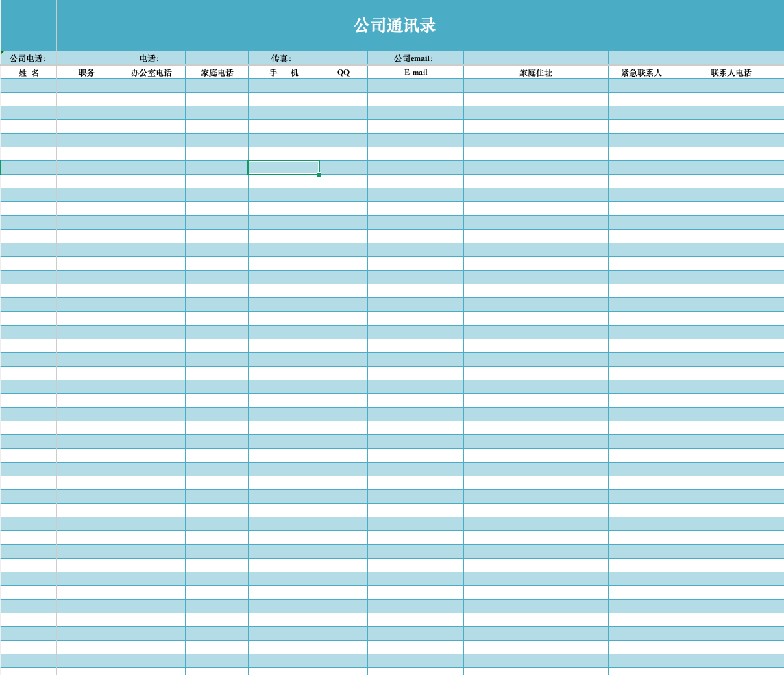This screenshot has width=784, height=675.
Task: Click the title 公司通讯录
Action: (x=395, y=25)
